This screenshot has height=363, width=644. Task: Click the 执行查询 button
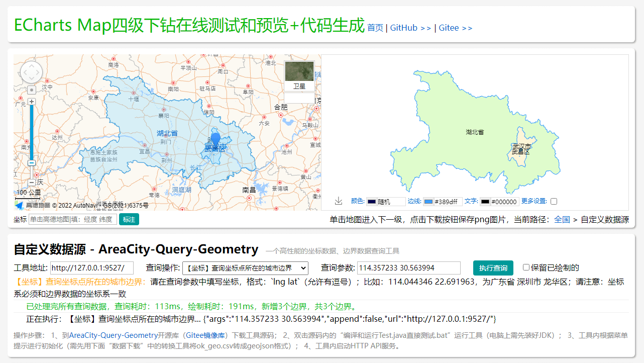tap(493, 268)
